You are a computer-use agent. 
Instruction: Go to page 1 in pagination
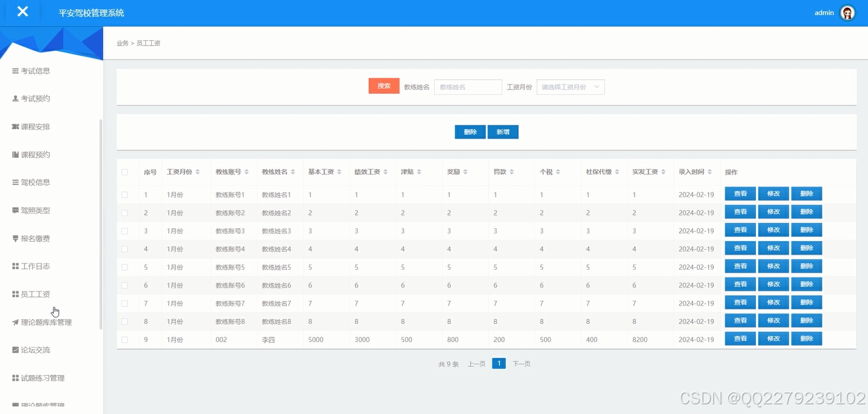(x=499, y=363)
